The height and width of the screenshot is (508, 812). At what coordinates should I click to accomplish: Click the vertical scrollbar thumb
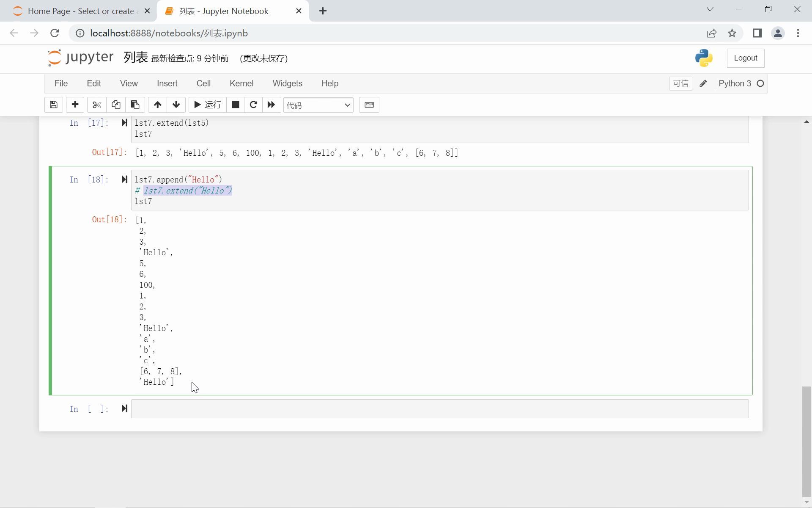(x=807, y=441)
